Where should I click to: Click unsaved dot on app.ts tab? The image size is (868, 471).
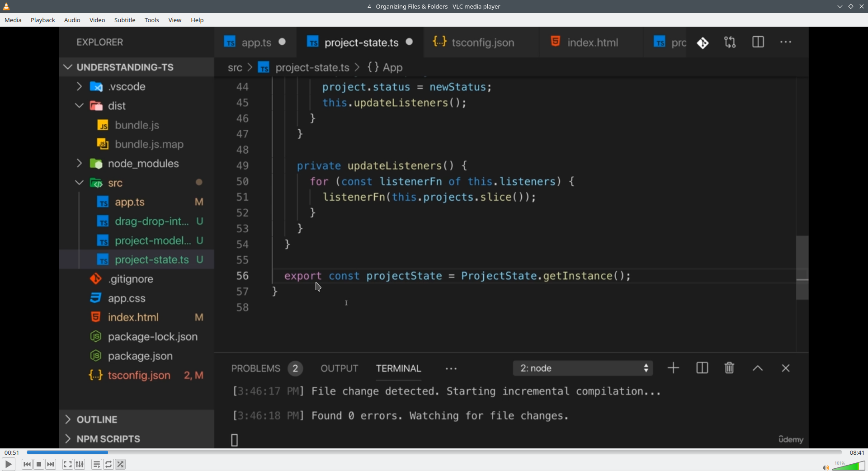click(283, 42)
